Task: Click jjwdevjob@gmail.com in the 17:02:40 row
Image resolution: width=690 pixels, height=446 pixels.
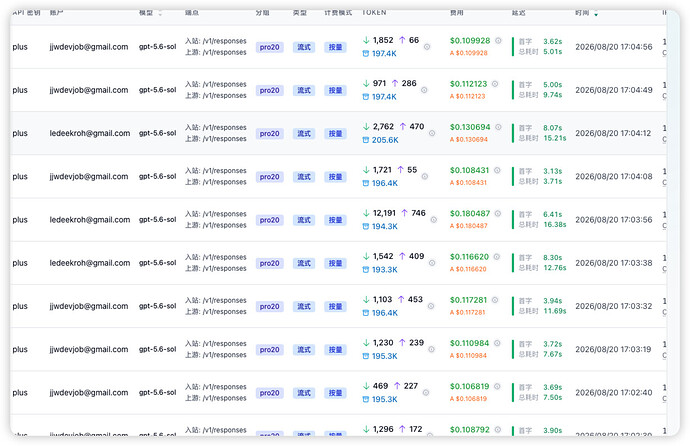Action: [x=89, y=392]
